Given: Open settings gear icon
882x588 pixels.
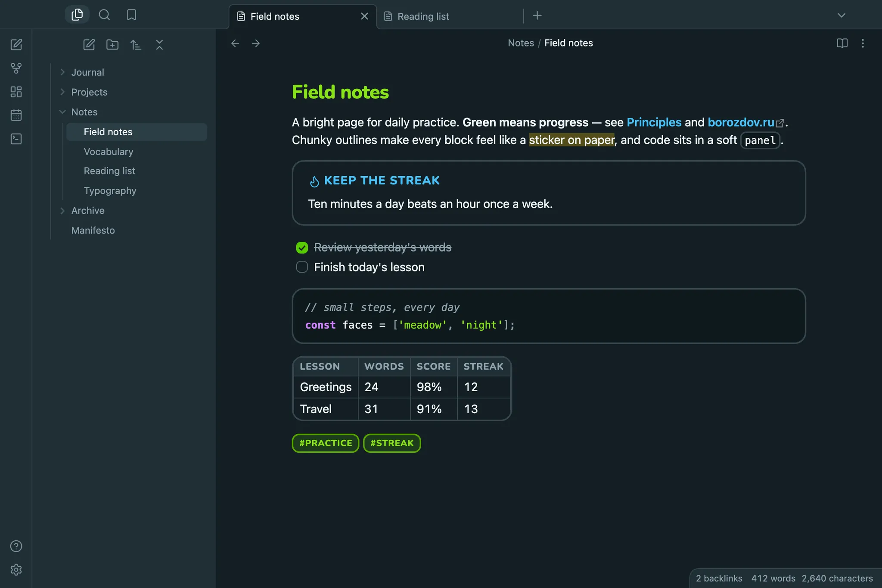Looking at the screenshot, I should 16,569.
